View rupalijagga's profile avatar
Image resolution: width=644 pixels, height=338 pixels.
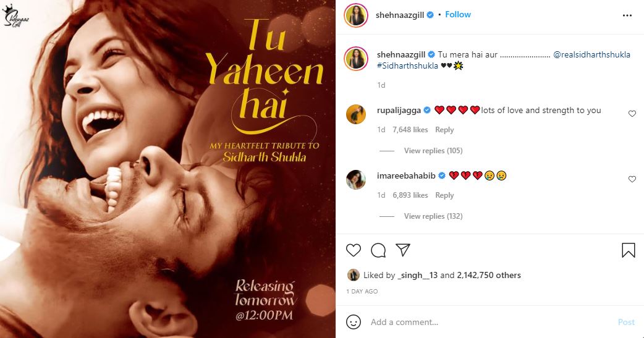click(355, 114)
